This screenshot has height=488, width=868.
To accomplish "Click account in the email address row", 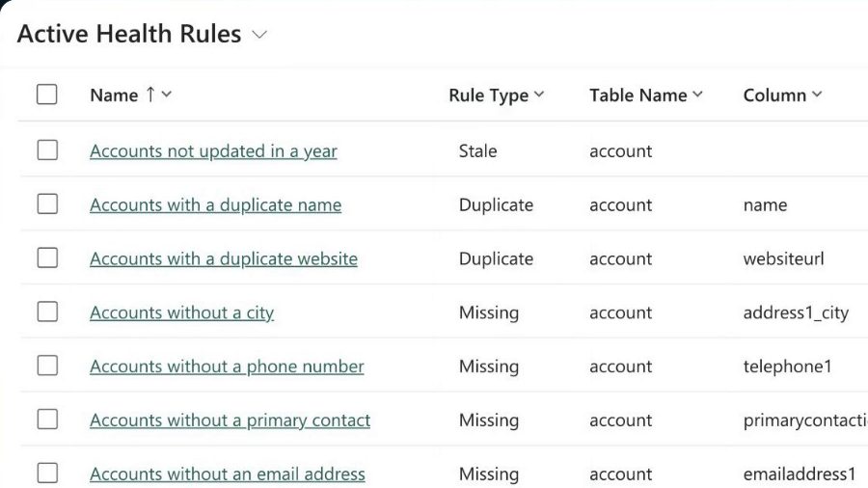I will pyautogui.click(x=620, y=474).
